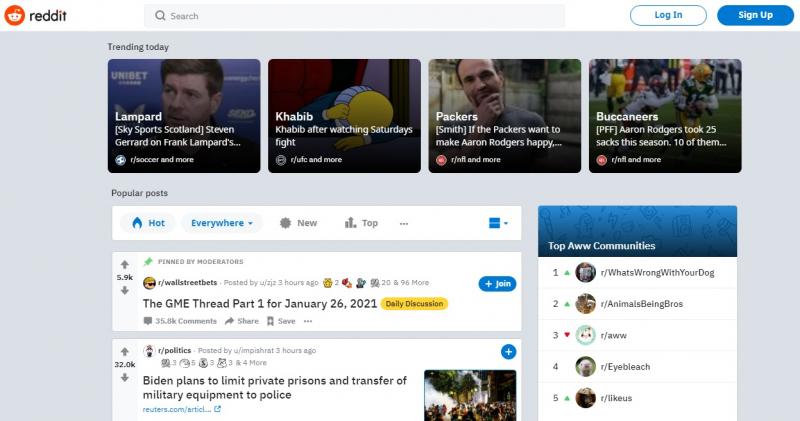Open the card view layout dropdown

pos(498,223)
